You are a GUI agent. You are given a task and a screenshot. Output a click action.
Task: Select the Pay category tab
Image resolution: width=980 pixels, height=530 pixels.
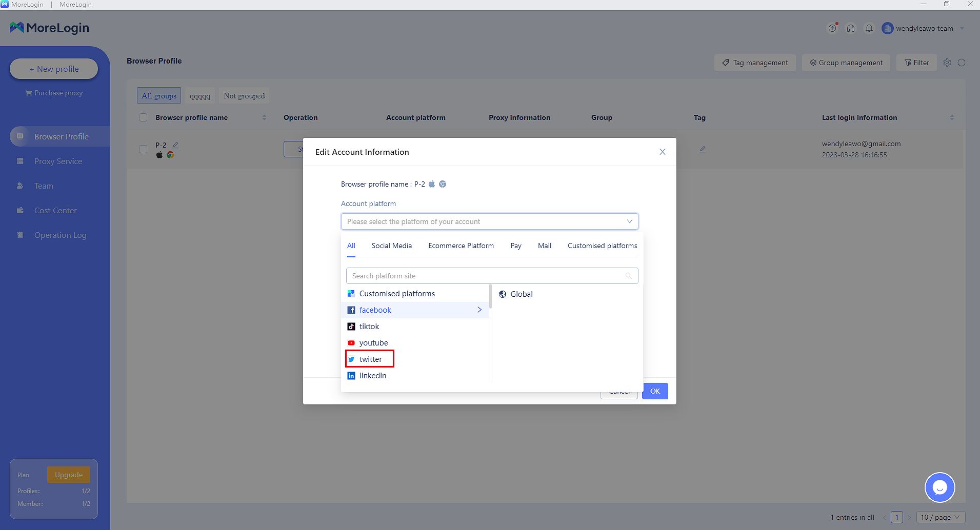point(516,246)
